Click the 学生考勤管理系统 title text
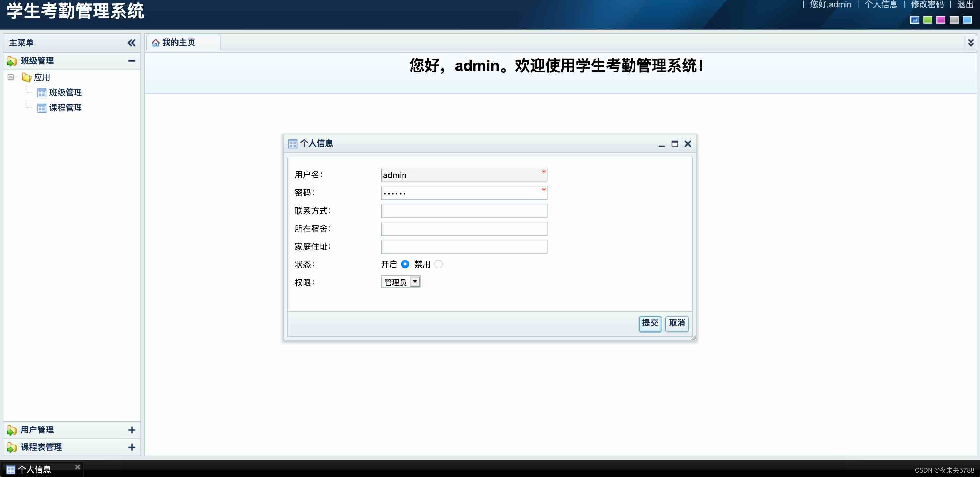This screenshot has height=477, width=980. [x=75, y=11]
